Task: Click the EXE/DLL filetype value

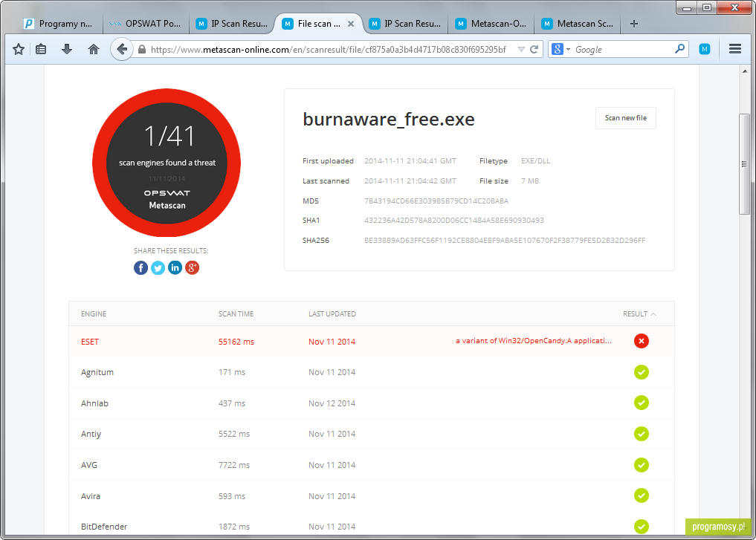Action: [535, 161]
